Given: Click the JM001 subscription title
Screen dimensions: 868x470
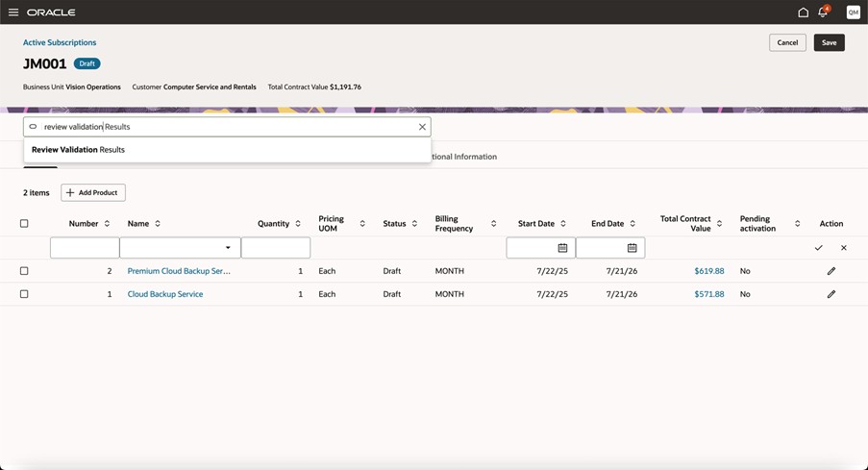Looking at the screenshot, I should point(44,64).
